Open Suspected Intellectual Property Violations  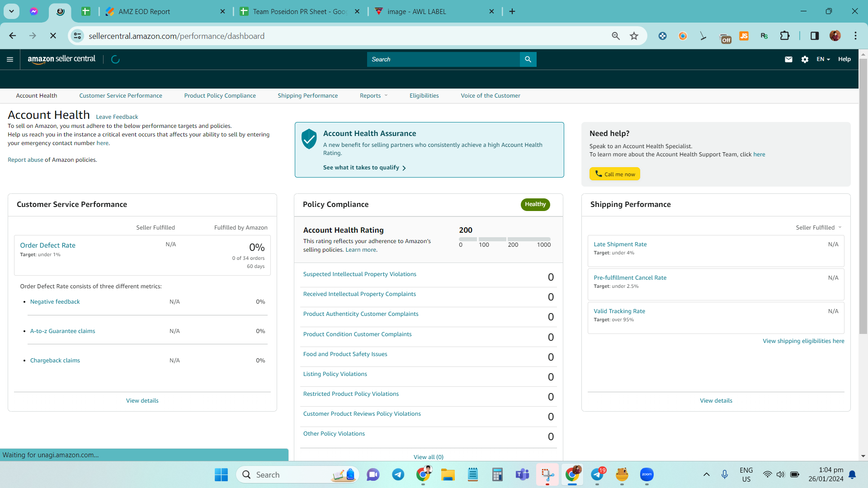(360, 274)
